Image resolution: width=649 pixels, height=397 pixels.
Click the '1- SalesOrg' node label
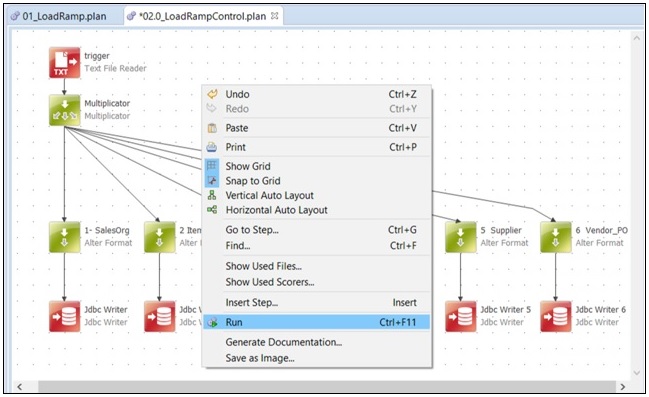[x=107, y=230]
